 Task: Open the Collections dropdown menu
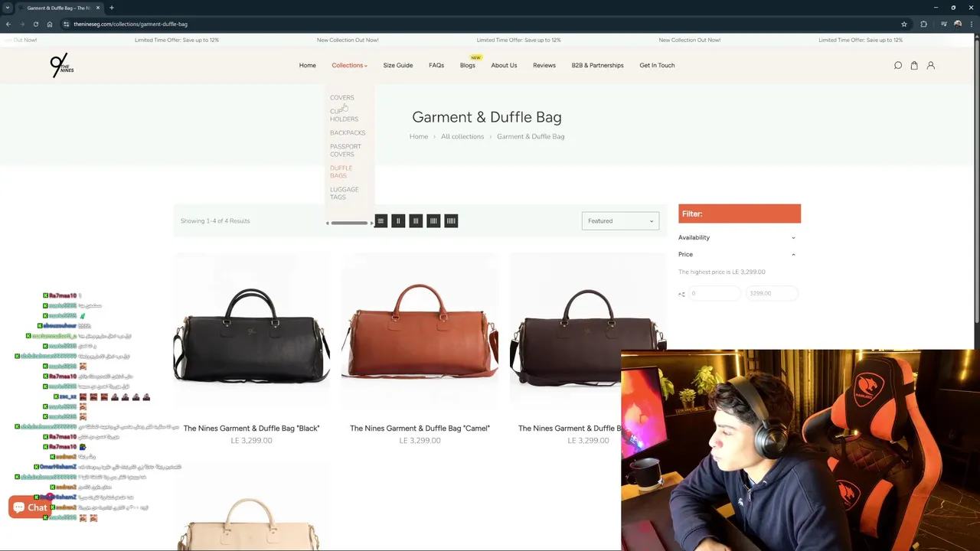349,65
